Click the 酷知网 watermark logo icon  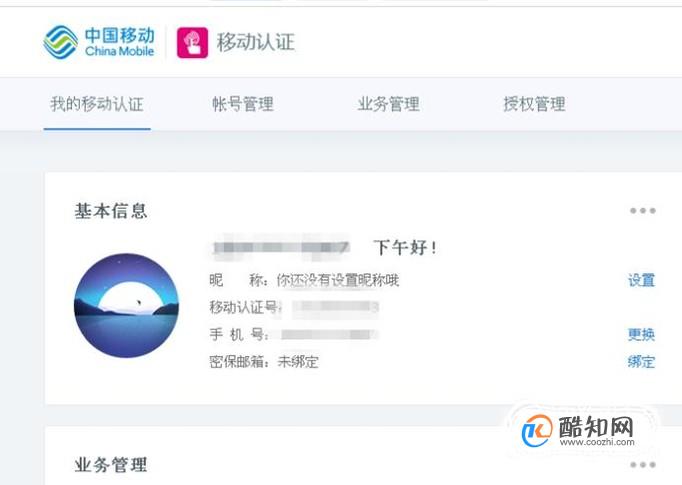tap(537, 430)
